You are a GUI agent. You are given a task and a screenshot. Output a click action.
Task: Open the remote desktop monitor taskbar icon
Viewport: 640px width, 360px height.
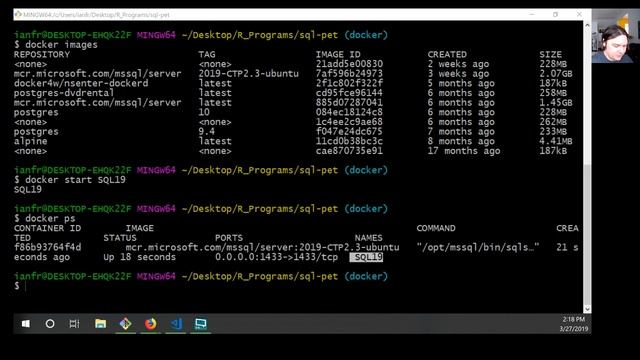click(200, 324)
